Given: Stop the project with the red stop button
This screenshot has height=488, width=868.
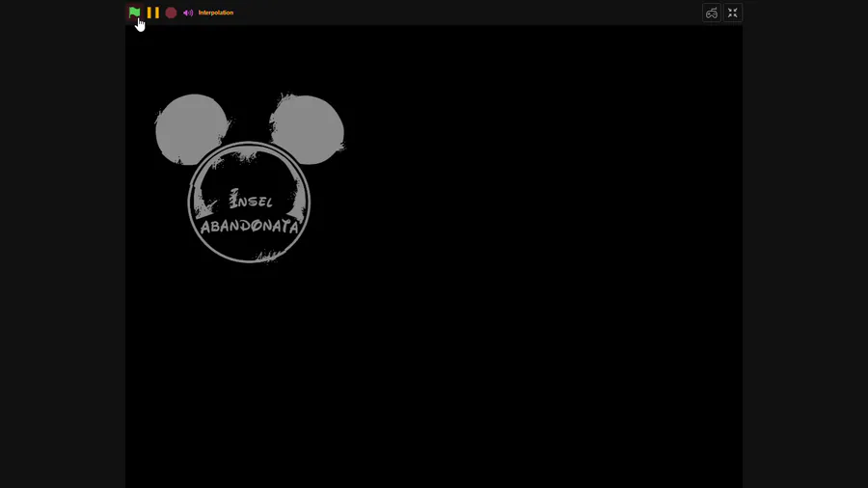Looking at the screenshot, I should click(x=171, y=13).
